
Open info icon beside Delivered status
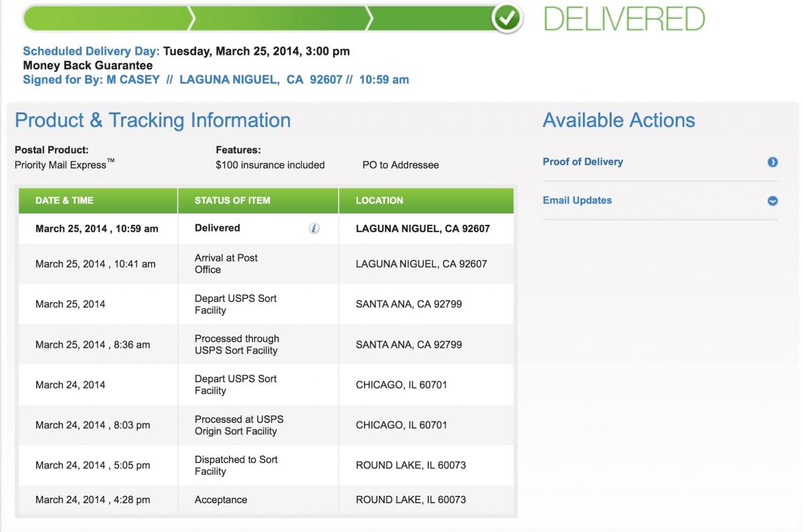pyautogui.click(x=314, y=228)
